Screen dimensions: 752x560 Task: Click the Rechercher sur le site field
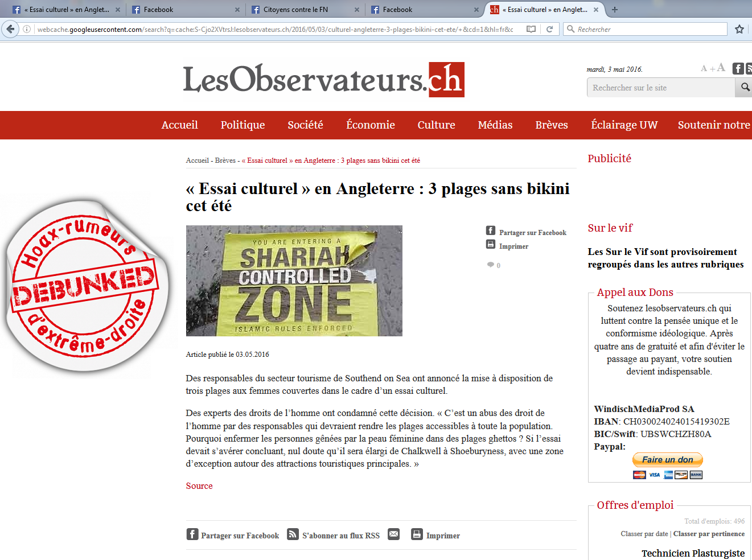[661, 88]
